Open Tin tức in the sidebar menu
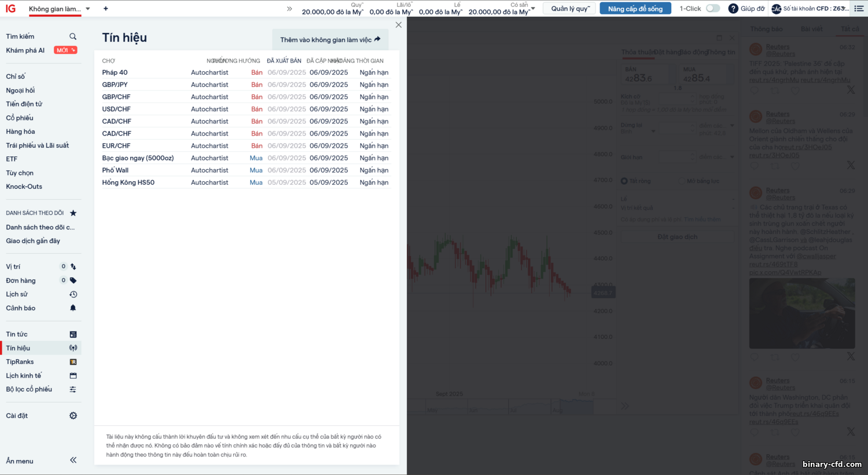Screen dimensions: 868x475 click(x=17, y=334)
